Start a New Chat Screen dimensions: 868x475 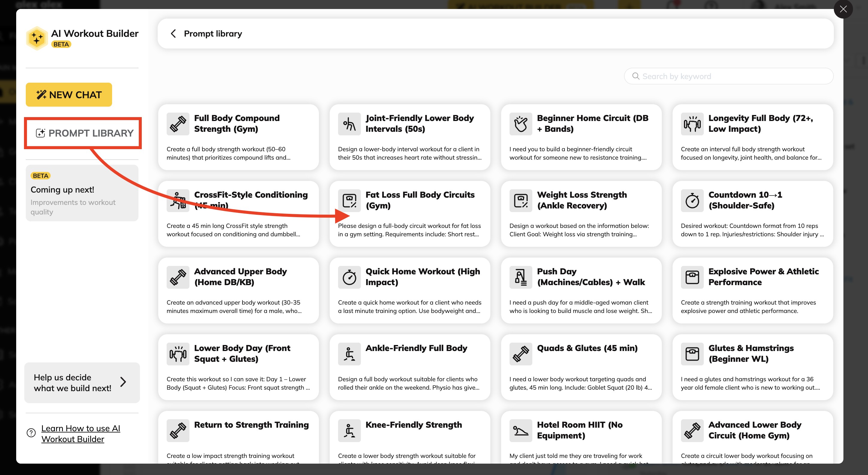69,95
